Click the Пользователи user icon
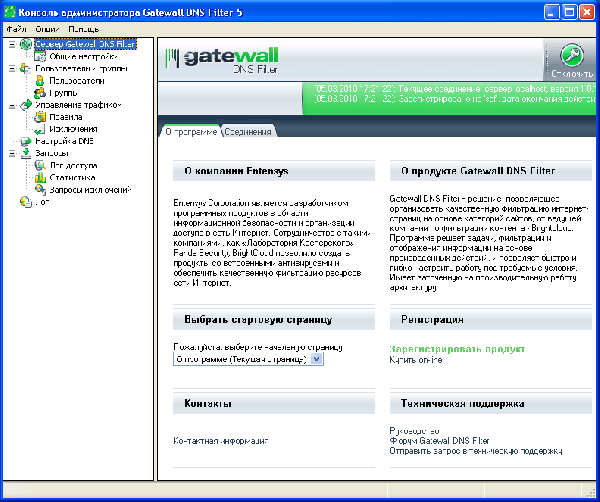 click(40, 81)
